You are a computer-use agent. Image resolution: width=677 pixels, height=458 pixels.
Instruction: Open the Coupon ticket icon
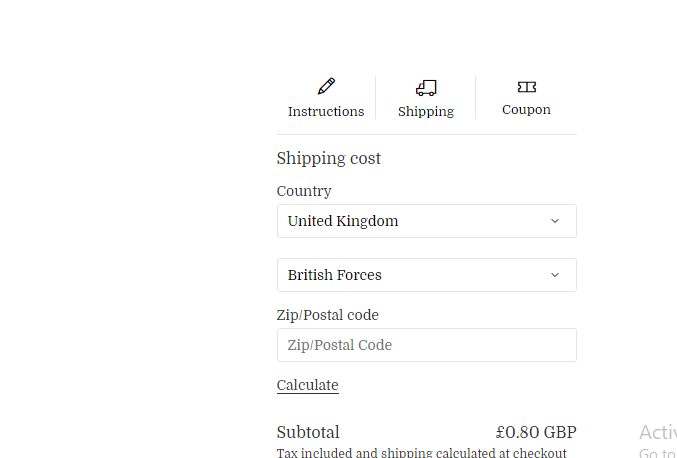pos(527,87)
